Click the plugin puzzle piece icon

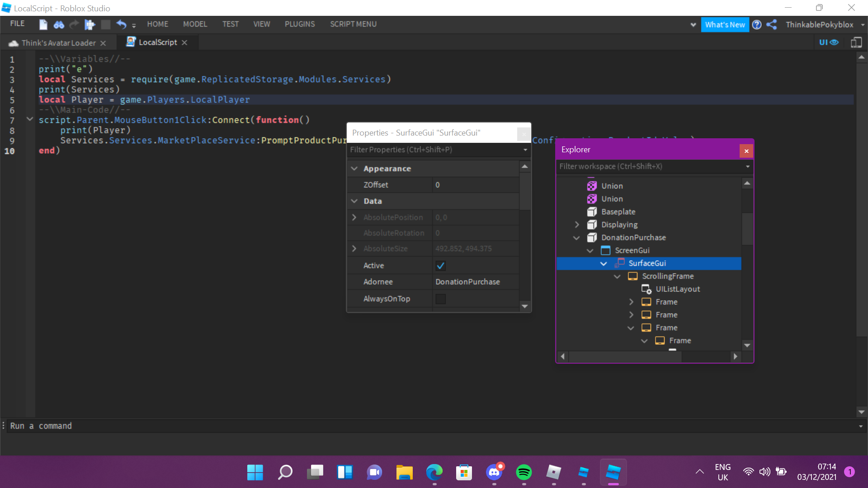tap(90, 24)
